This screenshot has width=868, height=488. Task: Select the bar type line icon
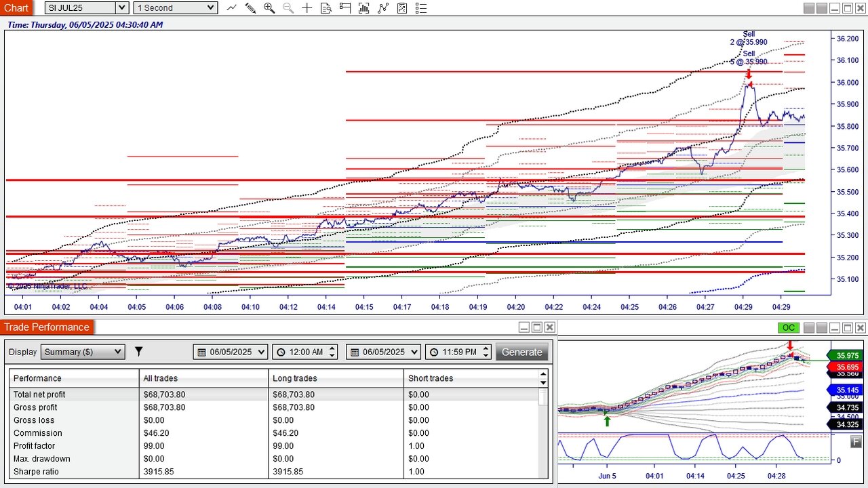tap(231, 8)
